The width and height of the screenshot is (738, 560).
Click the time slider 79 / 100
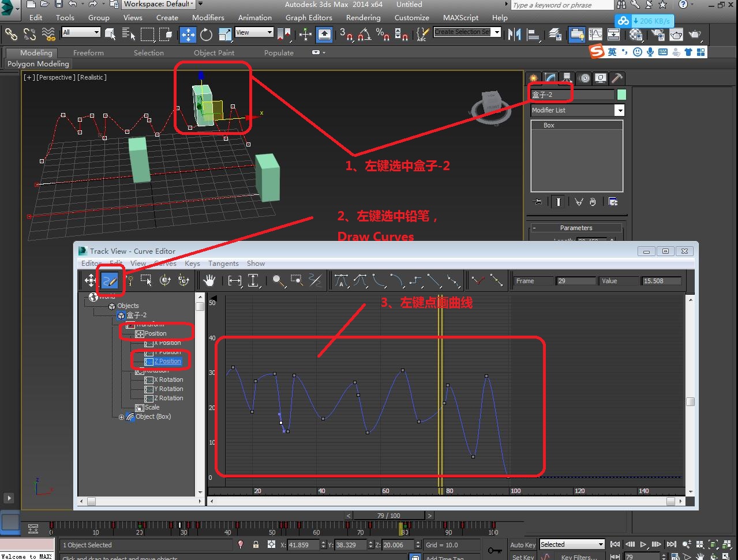pos(389,516)
